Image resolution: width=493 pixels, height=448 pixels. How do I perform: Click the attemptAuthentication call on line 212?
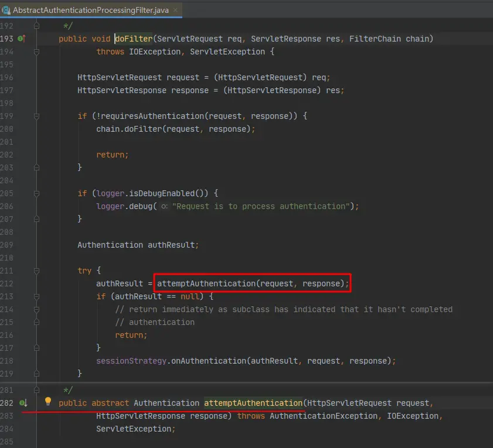253,283
